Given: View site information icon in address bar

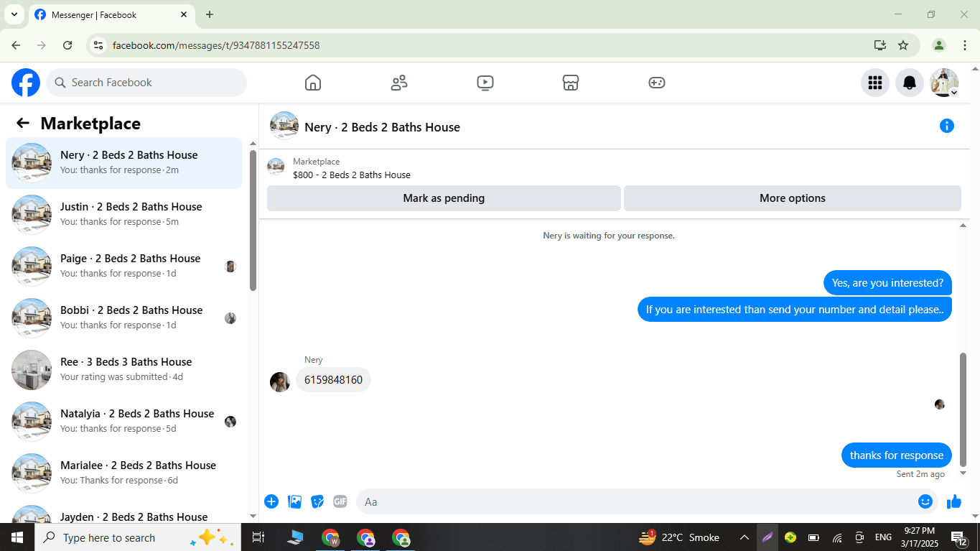Looking at the screenshot, I should (x=99, y=45).
